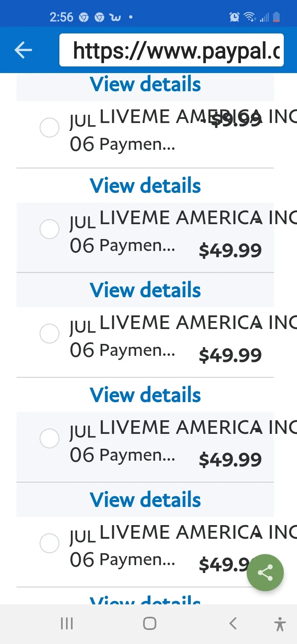Open View details under third $49.99 payment
Image resolution: width=297 pixels, height=644 pixels.
click(145, 500)
